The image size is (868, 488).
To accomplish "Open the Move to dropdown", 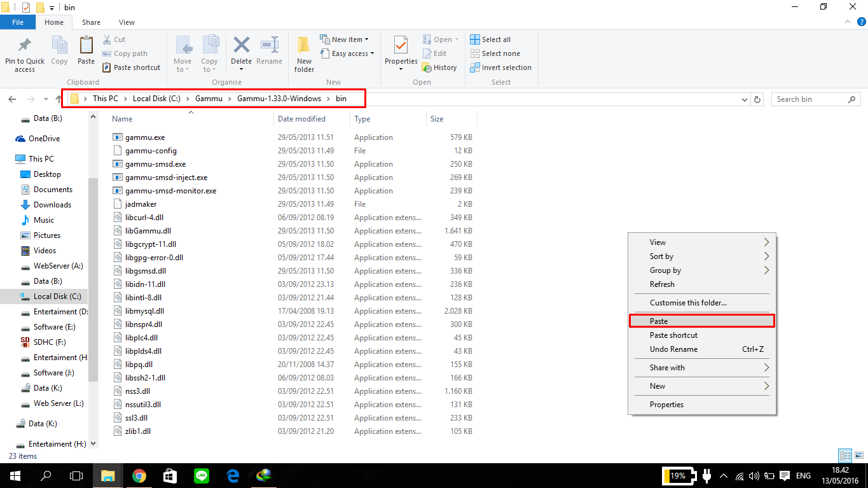I will pos(183,54).
